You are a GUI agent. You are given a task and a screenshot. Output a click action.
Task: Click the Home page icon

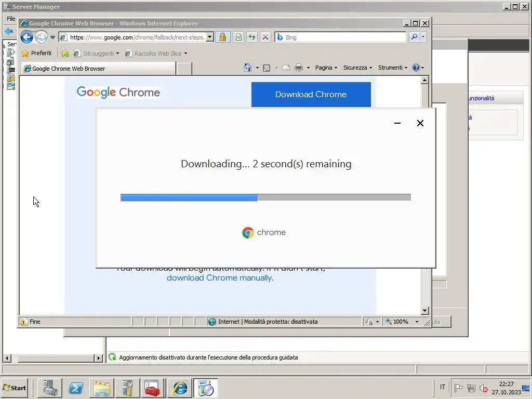tap(248, 68)
